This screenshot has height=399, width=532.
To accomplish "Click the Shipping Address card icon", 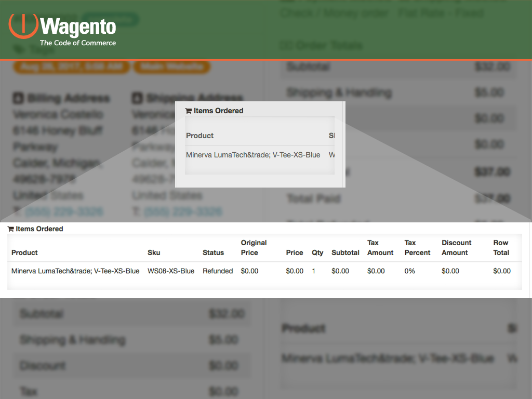I will pyautogui.click(x=137, y=98).
